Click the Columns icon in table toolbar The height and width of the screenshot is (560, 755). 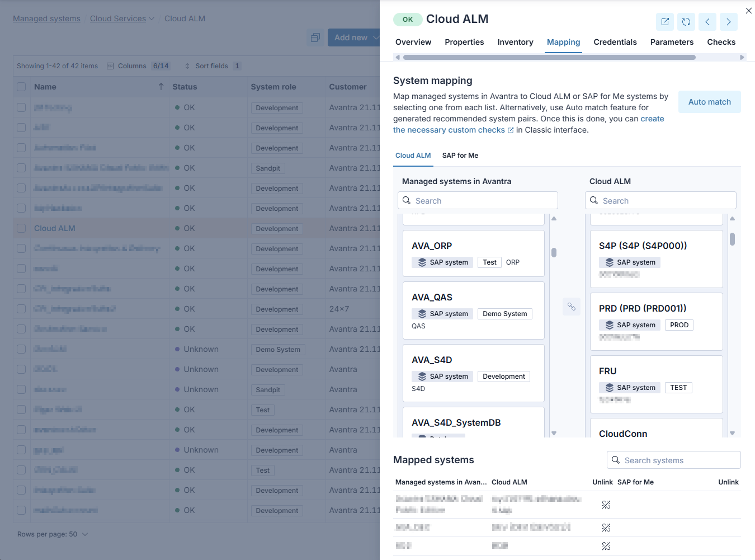110,66
